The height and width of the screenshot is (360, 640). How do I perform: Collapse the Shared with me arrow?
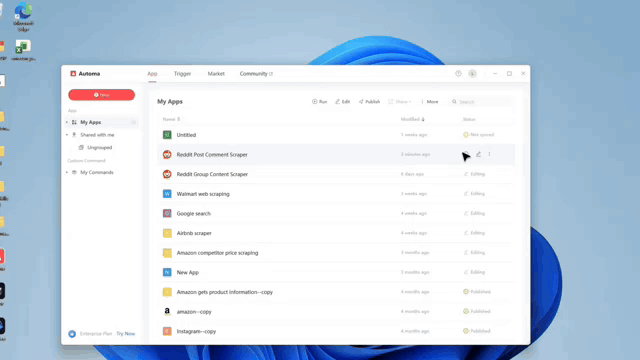[x=67, y=135]
